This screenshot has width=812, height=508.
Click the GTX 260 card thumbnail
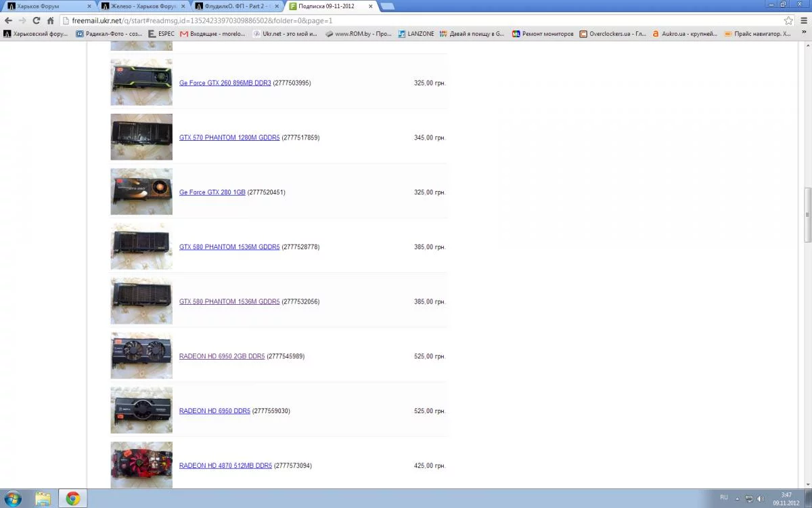[141, 82]
